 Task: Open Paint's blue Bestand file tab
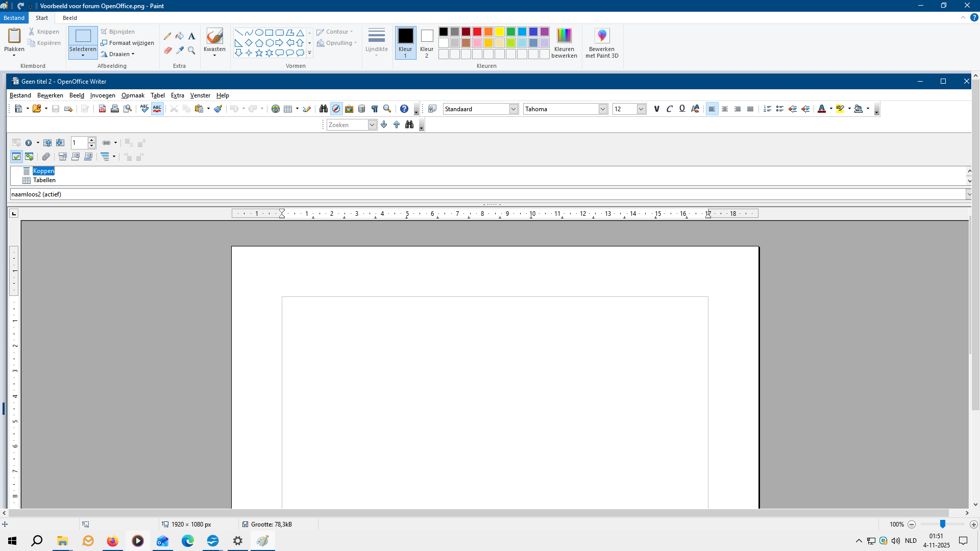point(14,18)
